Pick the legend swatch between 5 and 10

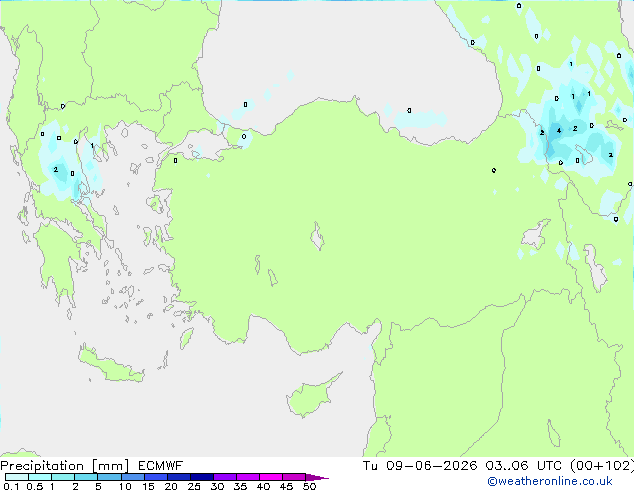pyautogui.click(x=109, y=477)
